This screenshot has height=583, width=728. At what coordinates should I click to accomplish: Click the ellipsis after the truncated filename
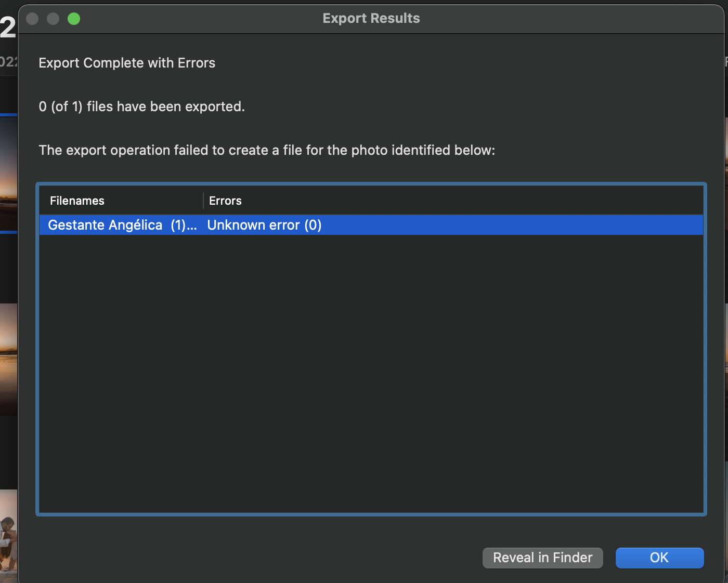click(x=192, y=226)
